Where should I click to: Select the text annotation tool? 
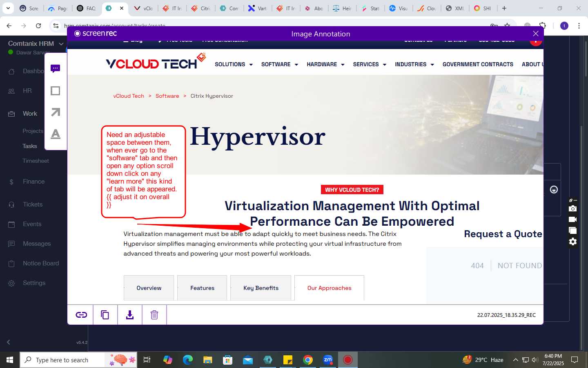click(56, 134)
